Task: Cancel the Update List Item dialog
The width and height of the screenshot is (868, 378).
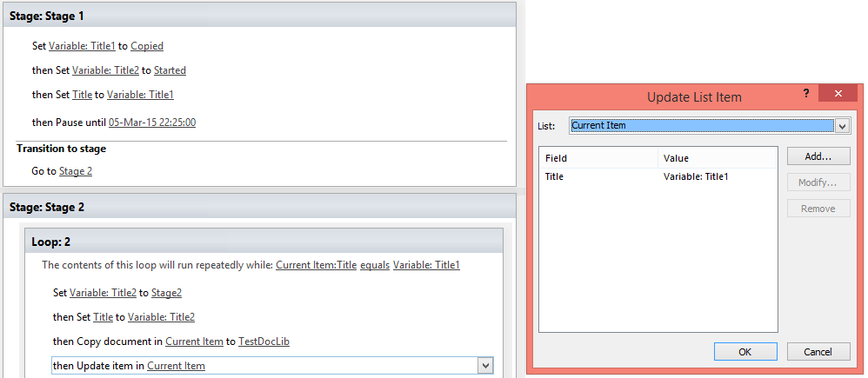Action: click(818, 351)
